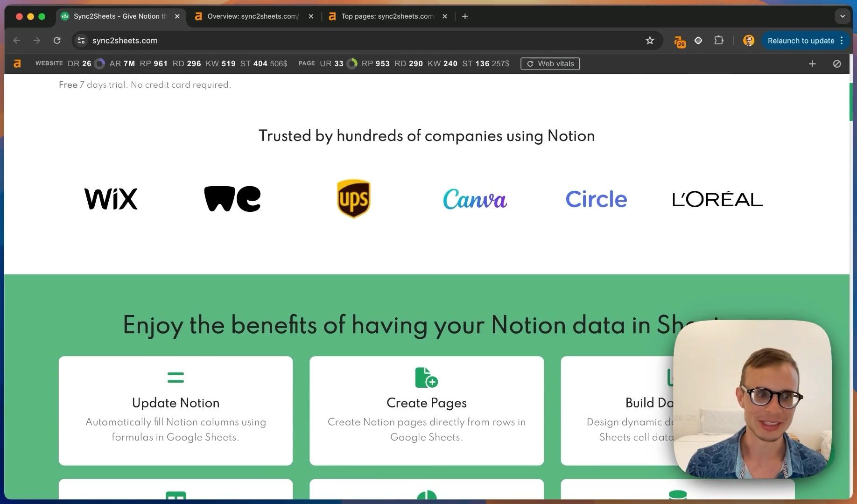Image resolution: width=857 pixels, height=504 pixels.
Task: Click the Ahrefs logo in SEO toolbar
Action: [17, 63]
